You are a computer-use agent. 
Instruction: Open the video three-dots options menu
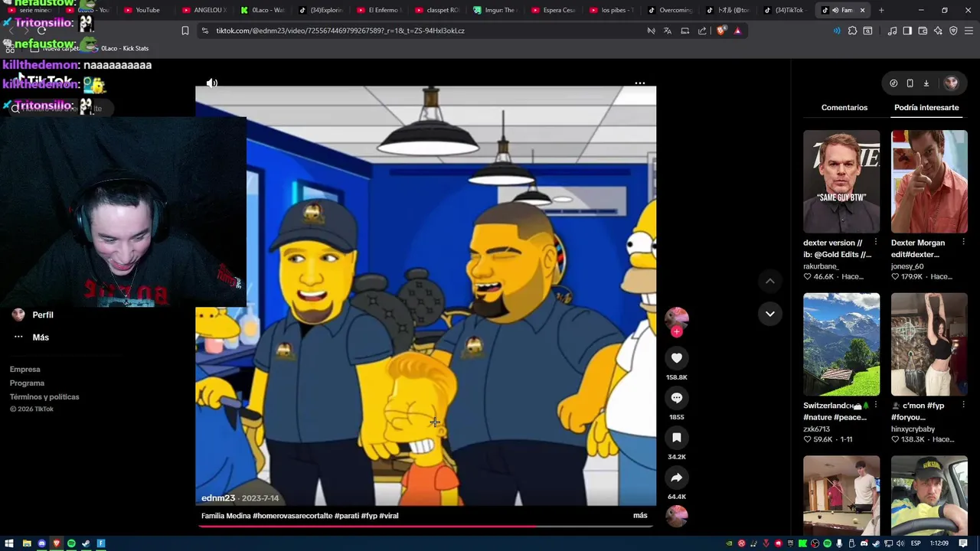pyautogui.click(x=640, y=83)
